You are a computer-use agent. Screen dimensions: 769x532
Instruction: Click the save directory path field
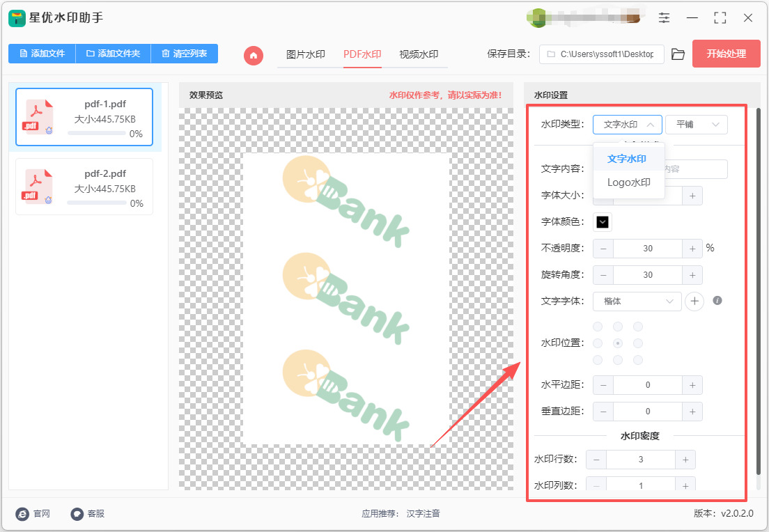click(x=602, y=54)
